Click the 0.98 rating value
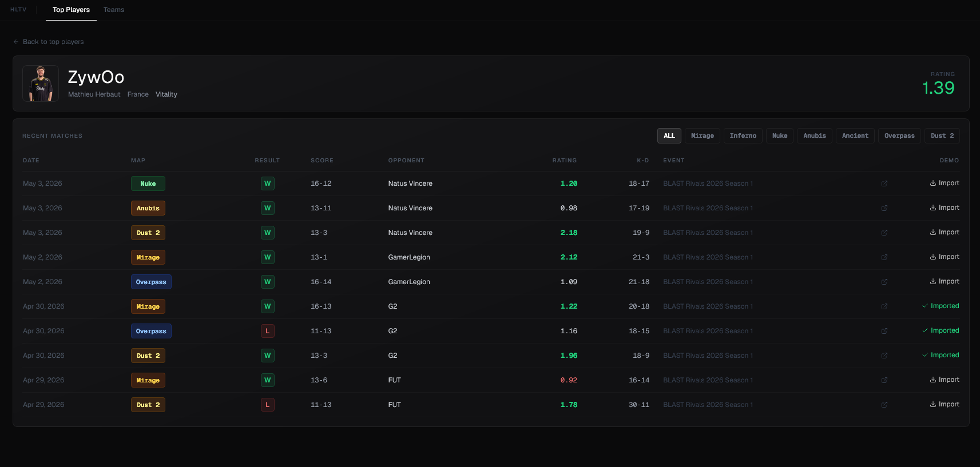The width and height of the screenshot is (980, 467). click(569, 208)
